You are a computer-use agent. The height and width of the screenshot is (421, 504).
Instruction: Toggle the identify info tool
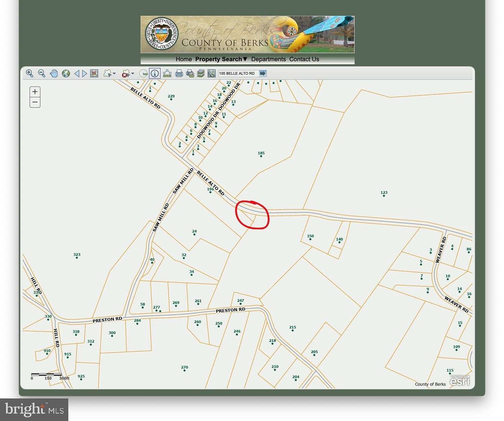155,73
